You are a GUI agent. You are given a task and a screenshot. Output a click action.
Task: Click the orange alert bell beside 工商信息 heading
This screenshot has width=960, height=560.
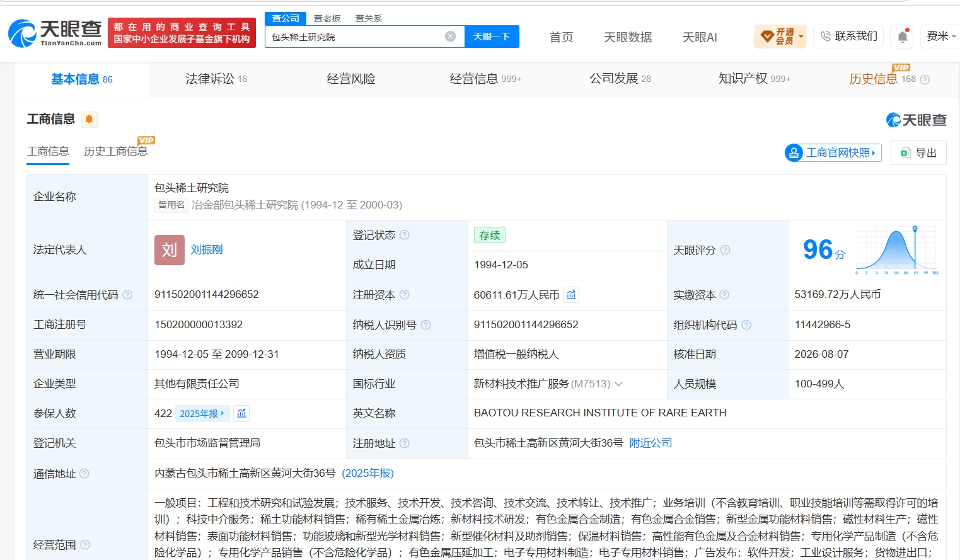(89, 119)
